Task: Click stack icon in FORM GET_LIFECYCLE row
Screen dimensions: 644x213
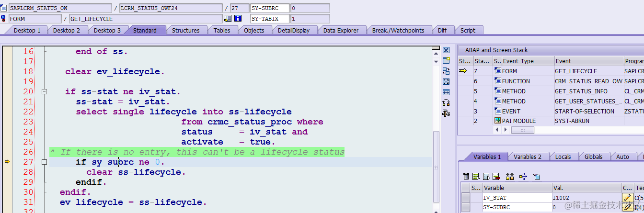Action: pos(497,71)
